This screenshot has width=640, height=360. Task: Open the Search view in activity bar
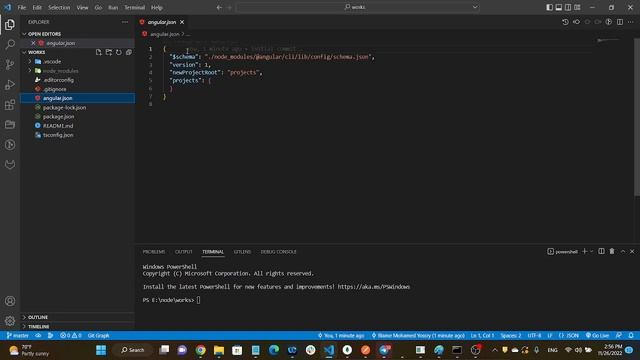click(x=10, y=44)
